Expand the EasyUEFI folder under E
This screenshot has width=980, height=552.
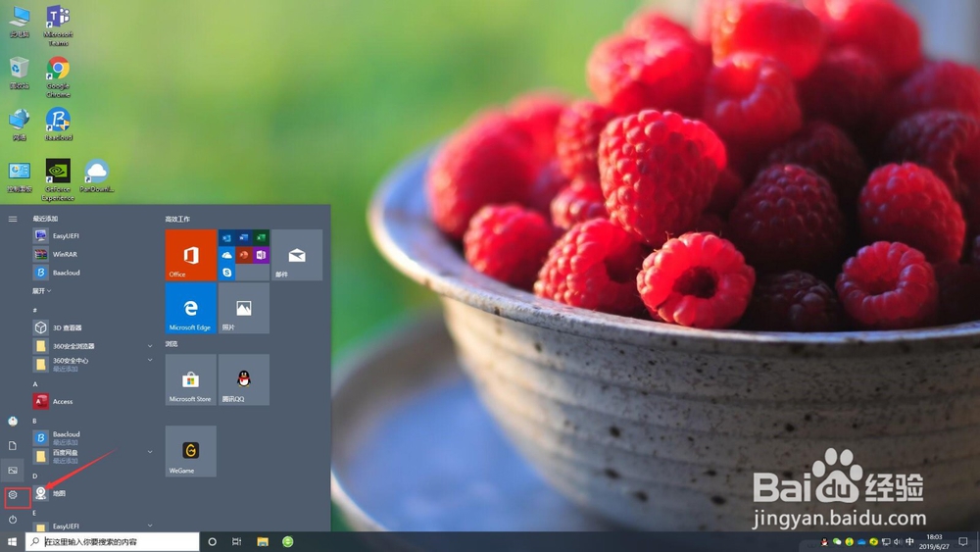tap(150, 526)
